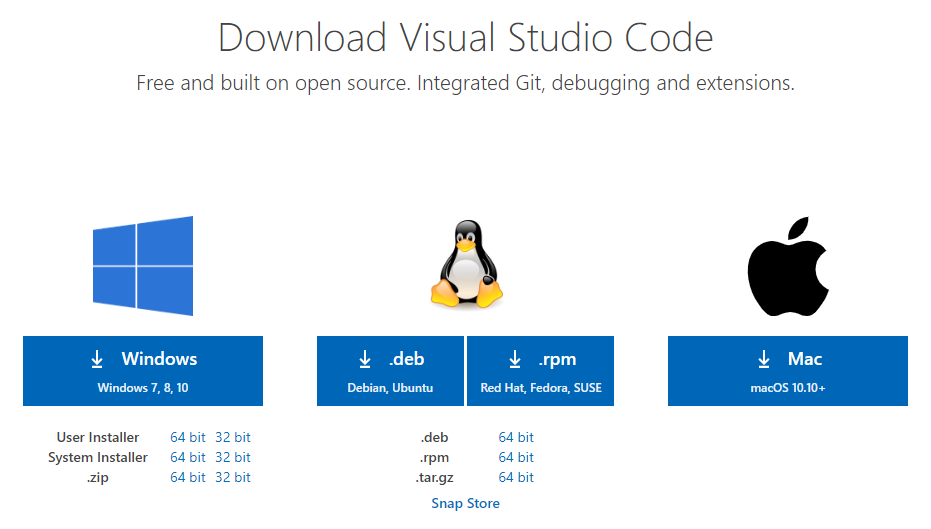The image size is (931, 529).
Task: Select User Installer 64 bit link
Action: 188,438
